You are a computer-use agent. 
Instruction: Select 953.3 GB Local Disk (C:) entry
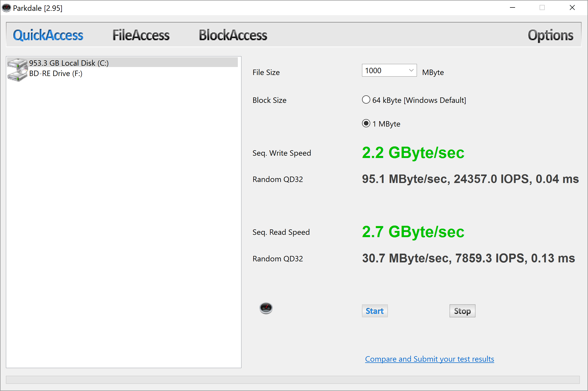point(69,63)
